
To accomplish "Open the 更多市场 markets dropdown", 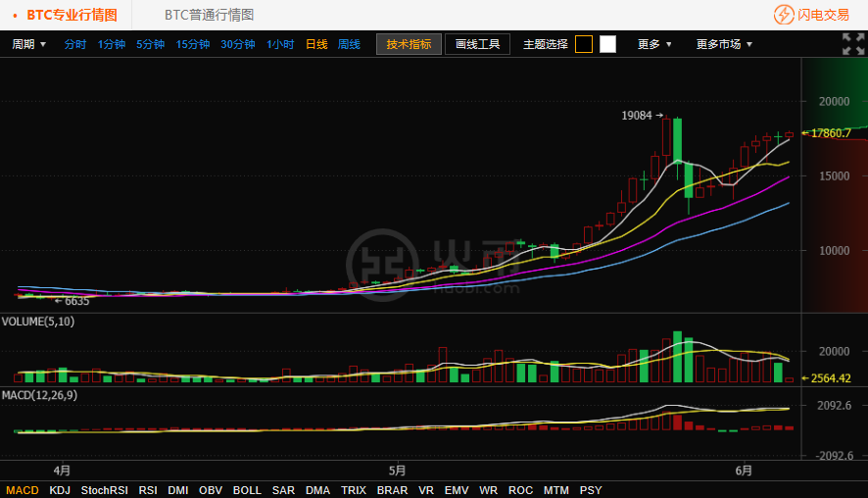I will pyautogui.click(x=724, y=44).
